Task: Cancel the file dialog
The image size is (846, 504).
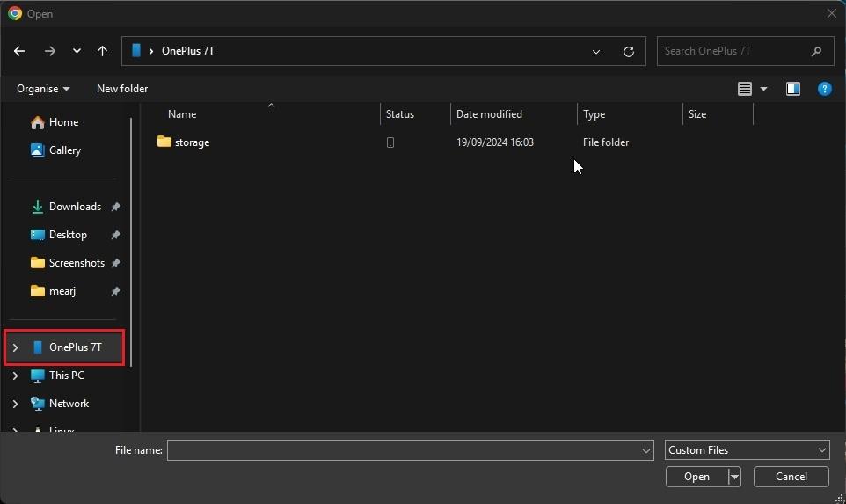Action: coord(791,477)
